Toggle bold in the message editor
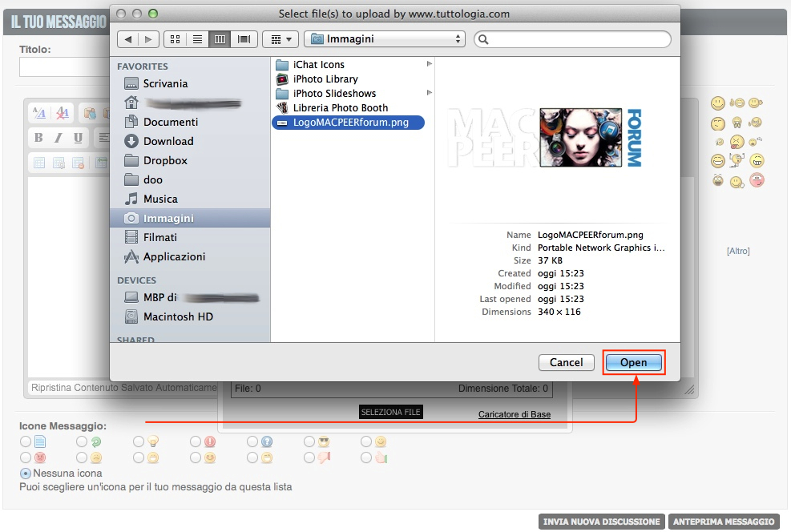The image size is (791, 532). pos(38,138)
